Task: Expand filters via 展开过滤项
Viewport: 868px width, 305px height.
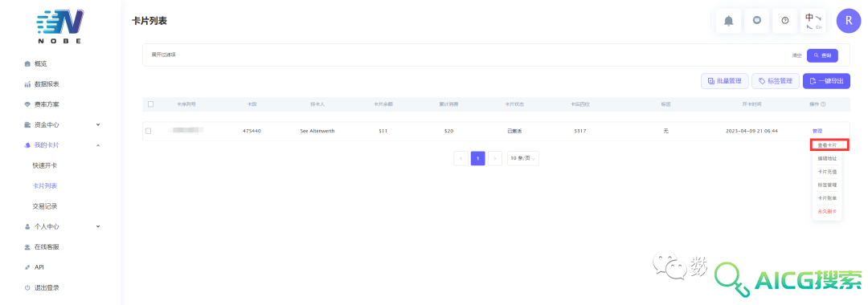Action: (x=164, y=55)
